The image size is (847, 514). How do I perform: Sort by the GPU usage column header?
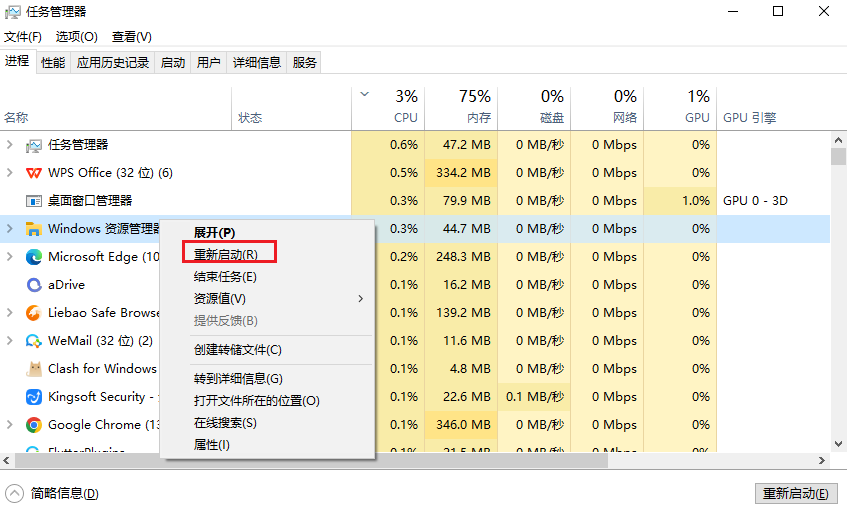pos(680,109)
